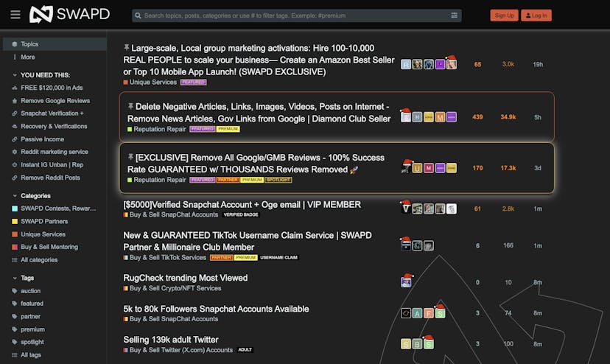Open Large-scale Local group marketing topic

[259, 60]
